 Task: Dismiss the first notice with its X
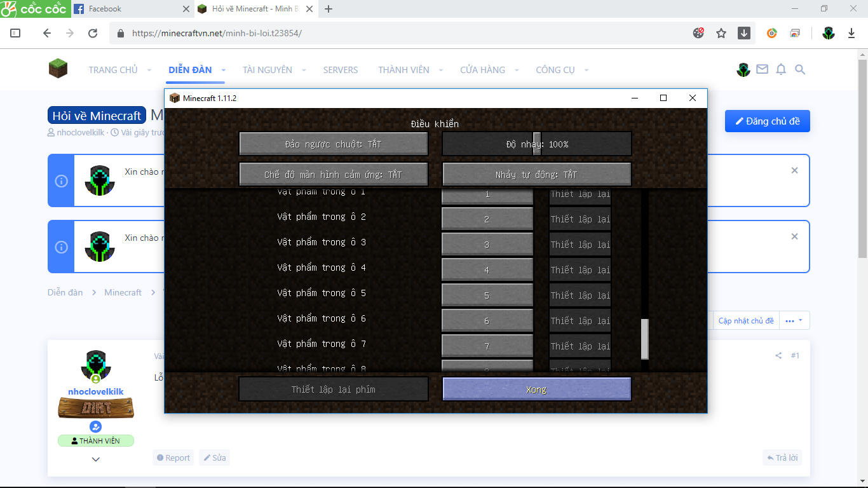pos(794,170)
